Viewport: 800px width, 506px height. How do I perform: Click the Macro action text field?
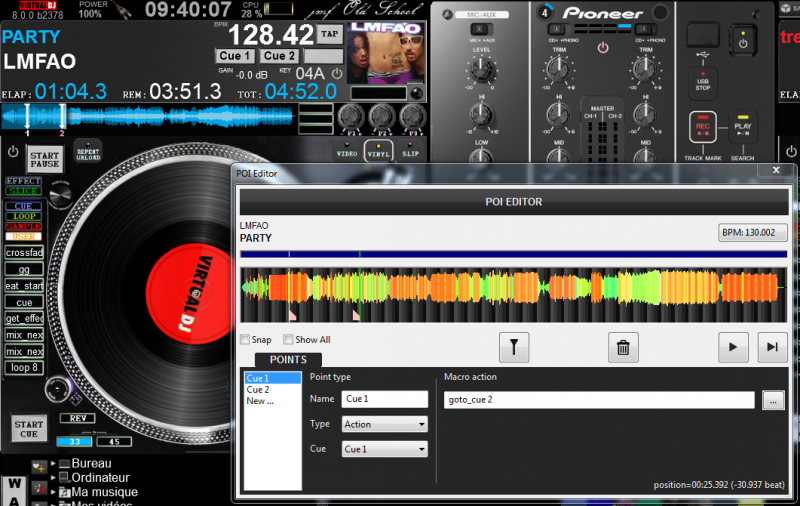click(x=598, y=400)
